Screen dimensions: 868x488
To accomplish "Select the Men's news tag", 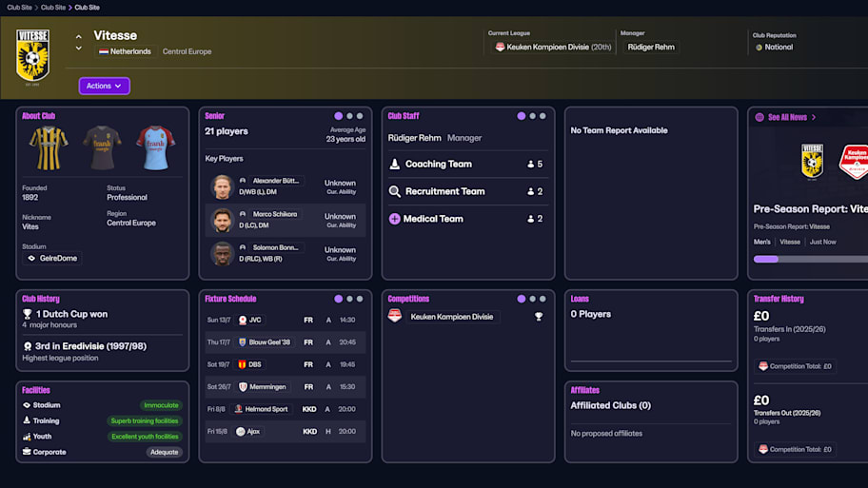I will point(761,242).
